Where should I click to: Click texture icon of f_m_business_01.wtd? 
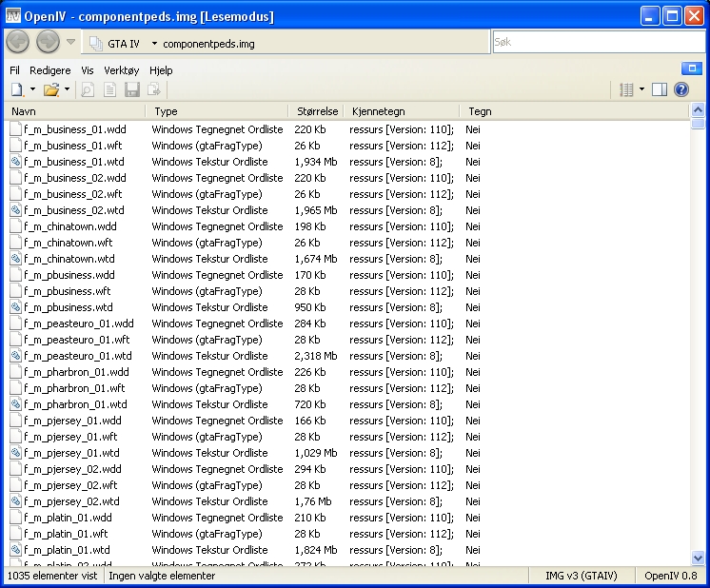click(16, 162)
